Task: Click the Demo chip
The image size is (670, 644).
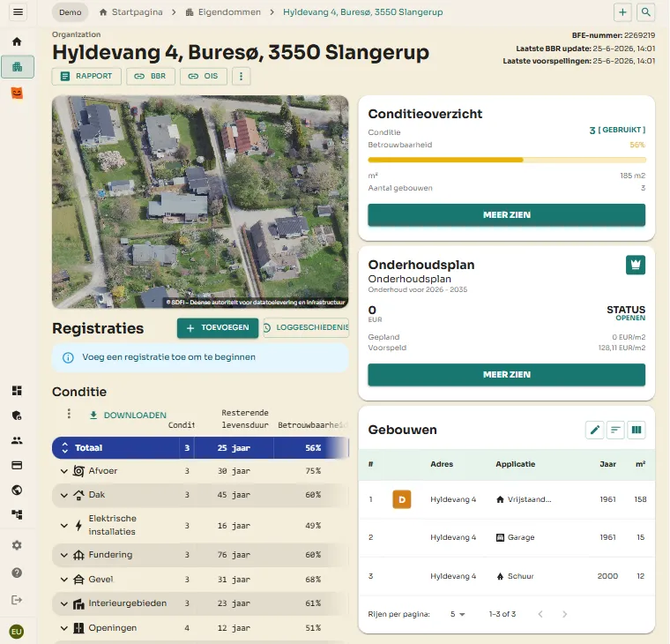Action: point(70,12)
